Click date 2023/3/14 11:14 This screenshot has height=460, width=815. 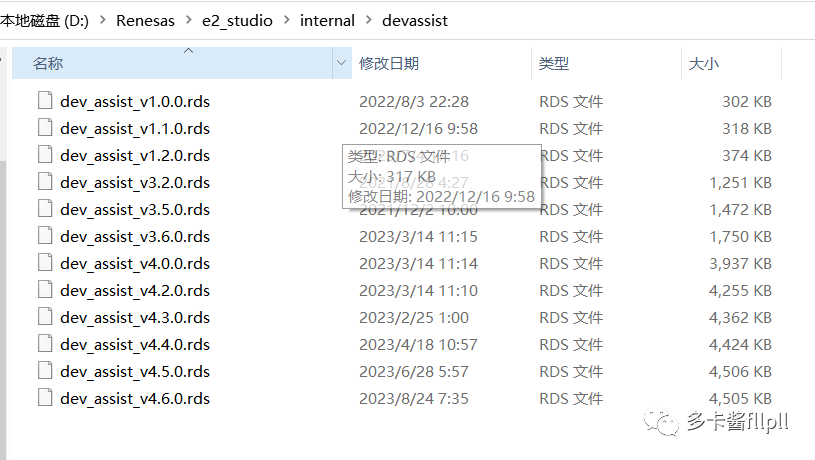(418, 264)
